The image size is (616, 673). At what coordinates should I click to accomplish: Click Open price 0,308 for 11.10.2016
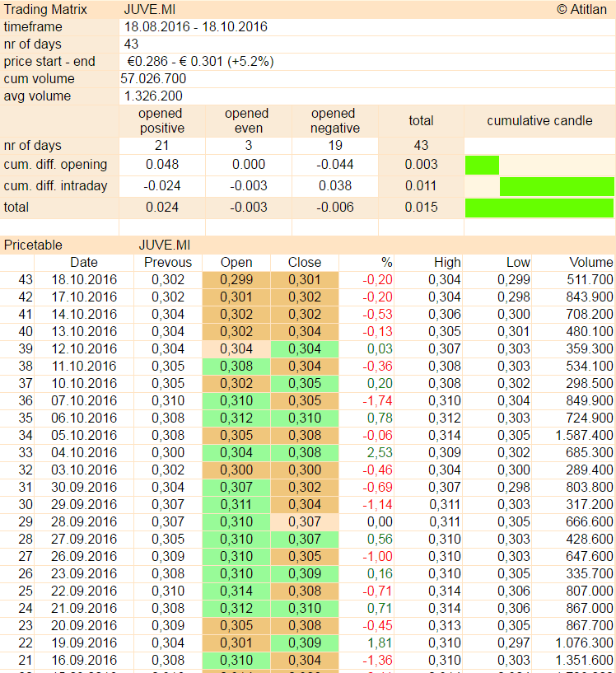click(236, 366)
